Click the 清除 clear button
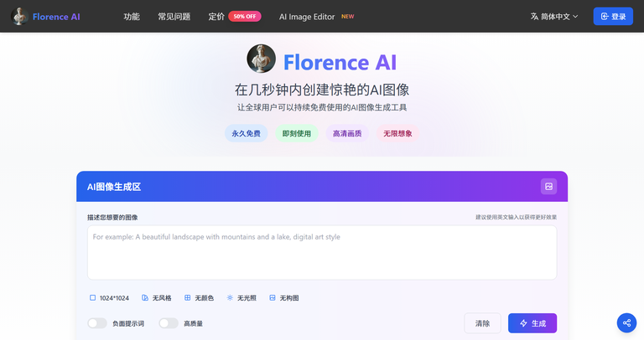Viewport: 644px width, 340px height. pyautogui.click(x=482, y=323)
